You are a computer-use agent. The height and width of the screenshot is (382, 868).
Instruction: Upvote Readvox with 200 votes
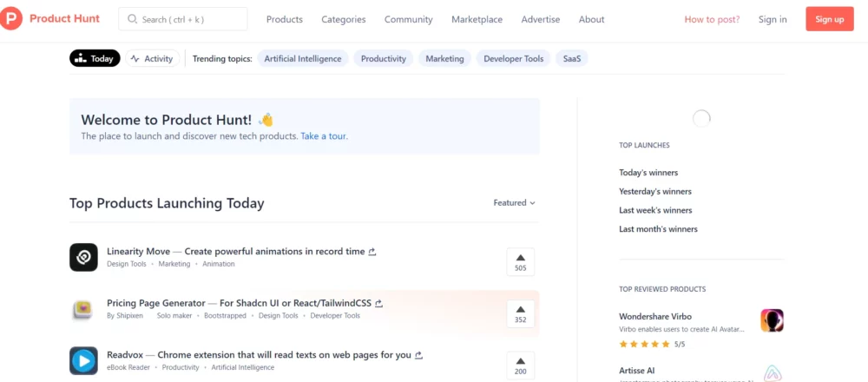tap(520, 366)
